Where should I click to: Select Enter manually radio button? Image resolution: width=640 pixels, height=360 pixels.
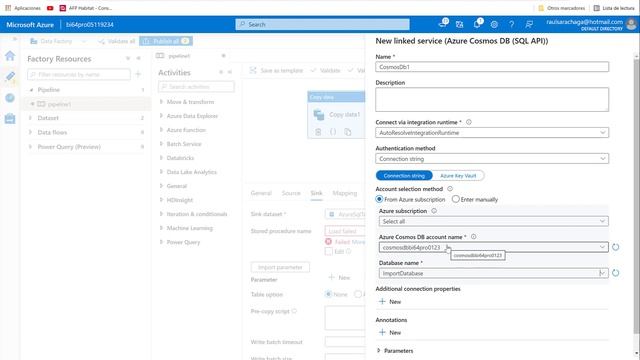click(x=456, y=199)
